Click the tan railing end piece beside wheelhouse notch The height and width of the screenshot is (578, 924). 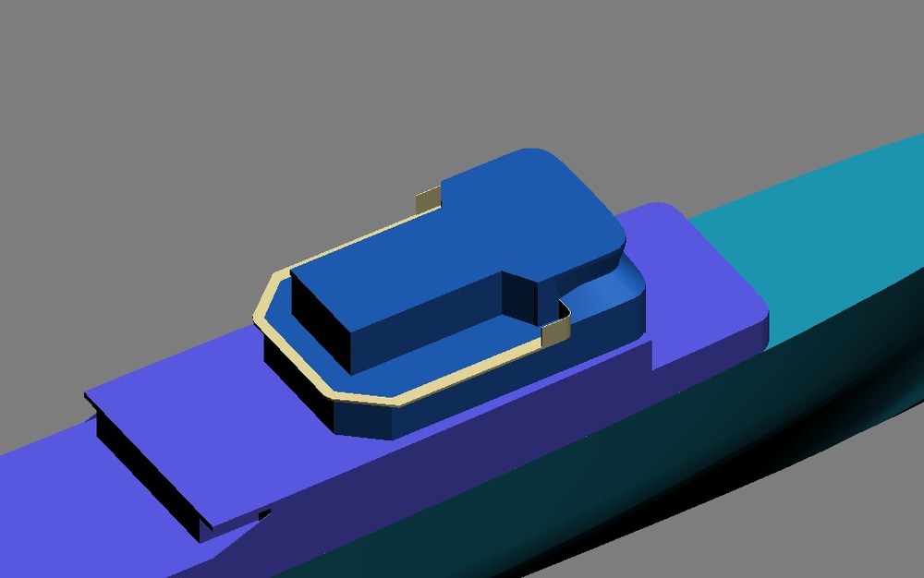554,331
